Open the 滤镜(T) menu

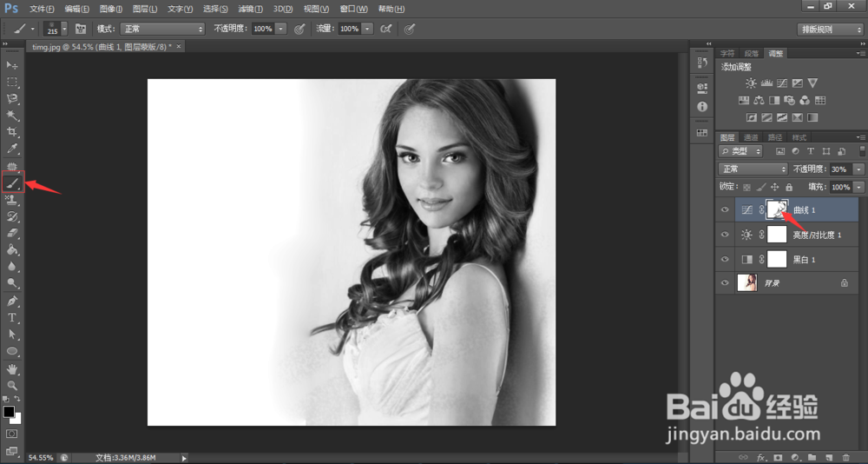[250, 9]
